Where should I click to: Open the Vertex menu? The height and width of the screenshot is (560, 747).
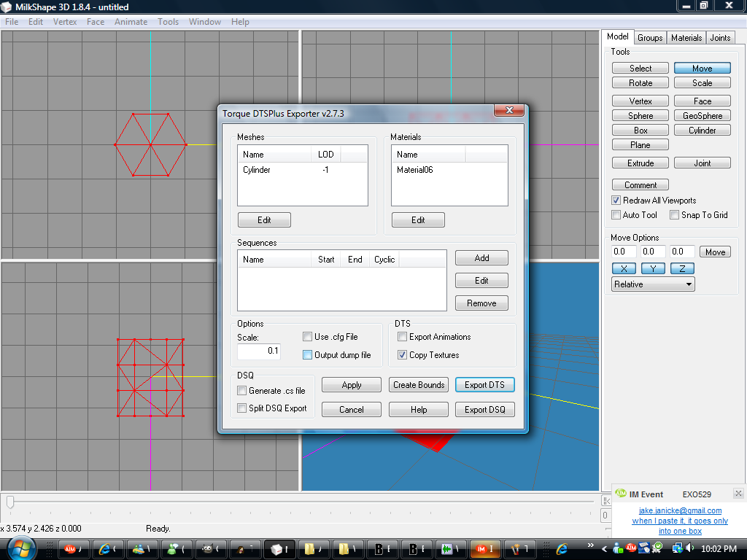pos(65,21)
